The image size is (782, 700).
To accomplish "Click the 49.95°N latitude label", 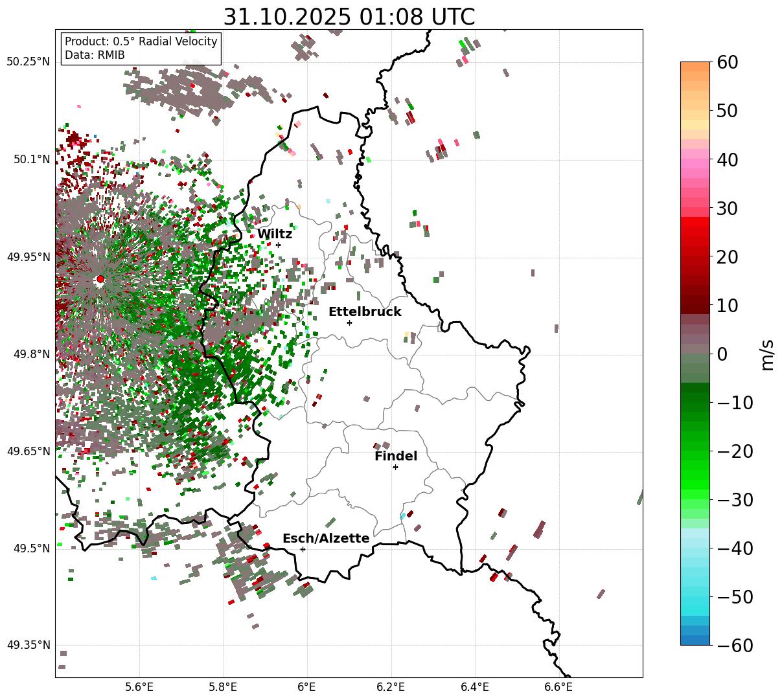I will coord(28,257).
